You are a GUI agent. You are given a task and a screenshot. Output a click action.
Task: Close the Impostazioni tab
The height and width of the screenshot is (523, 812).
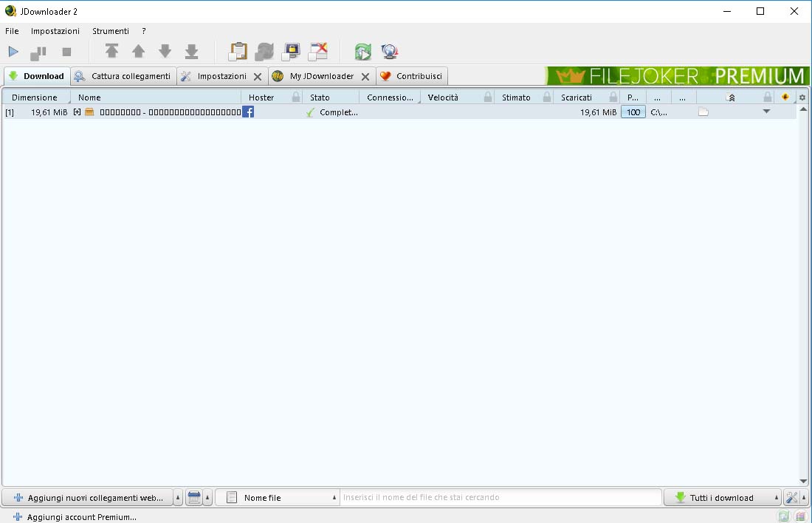click(x=258, y=77)
